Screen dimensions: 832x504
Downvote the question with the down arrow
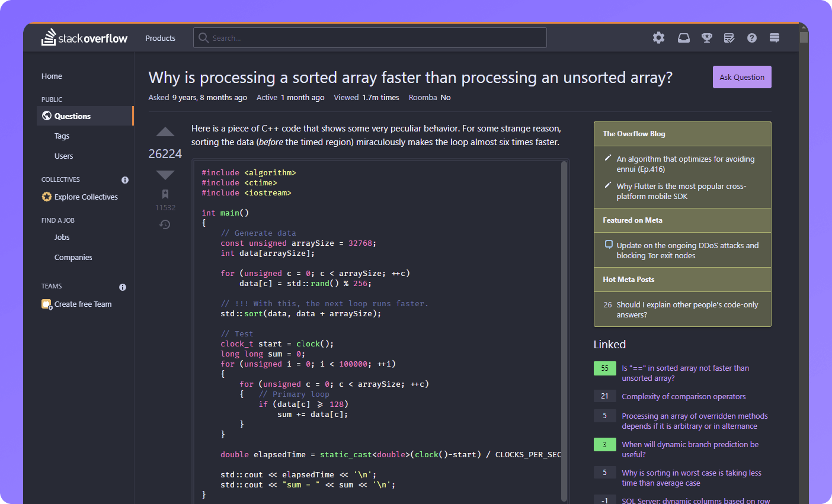pos(165,174)
